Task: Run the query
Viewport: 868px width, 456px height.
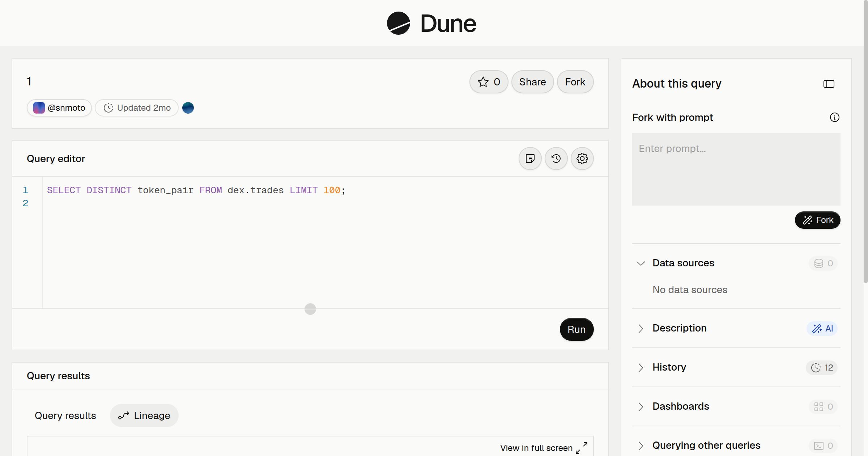Action: [x=576, y=329]
